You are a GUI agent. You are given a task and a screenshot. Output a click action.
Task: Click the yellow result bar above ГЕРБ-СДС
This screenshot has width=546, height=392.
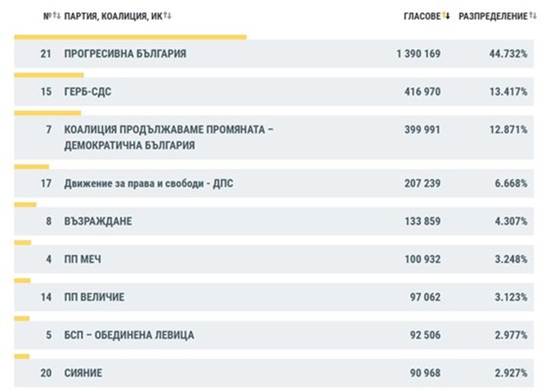[49, 75]
